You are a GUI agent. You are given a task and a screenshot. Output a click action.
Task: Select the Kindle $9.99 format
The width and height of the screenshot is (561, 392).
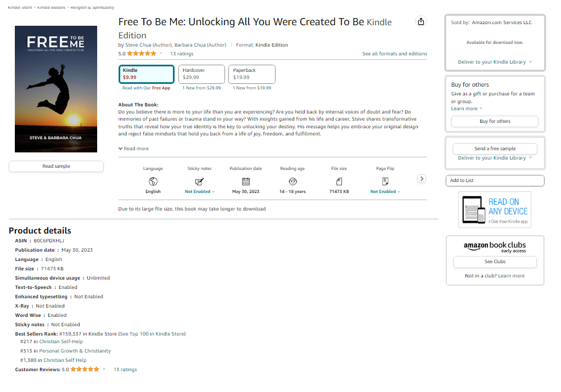pyautogui.click(x=147, y=74)
